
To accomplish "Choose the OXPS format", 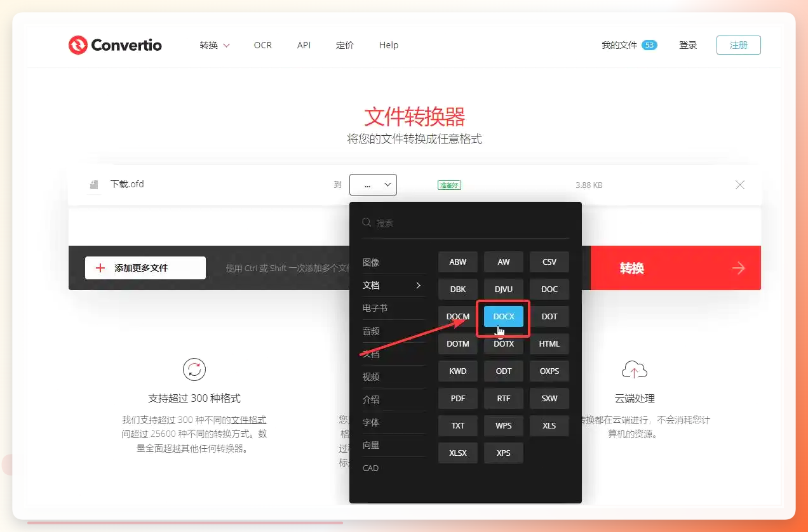I will click(549, 371).
